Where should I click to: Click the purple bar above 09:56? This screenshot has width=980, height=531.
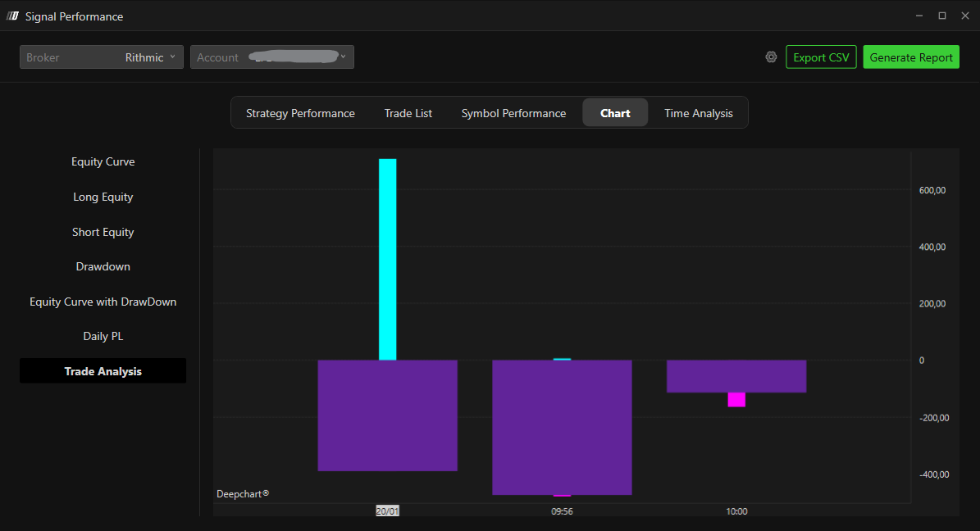(x=562, y=427)
